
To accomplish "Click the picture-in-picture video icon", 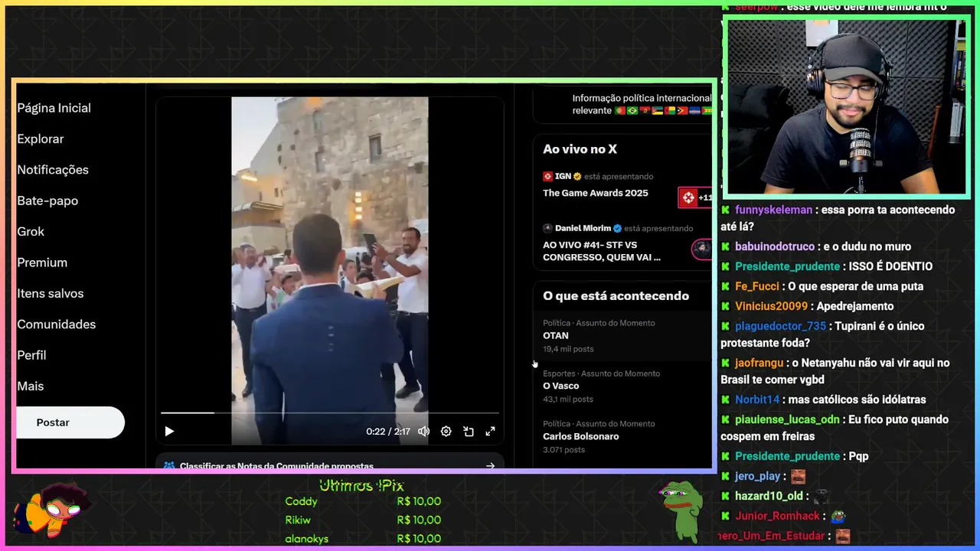I will click(x=469, y=432).
